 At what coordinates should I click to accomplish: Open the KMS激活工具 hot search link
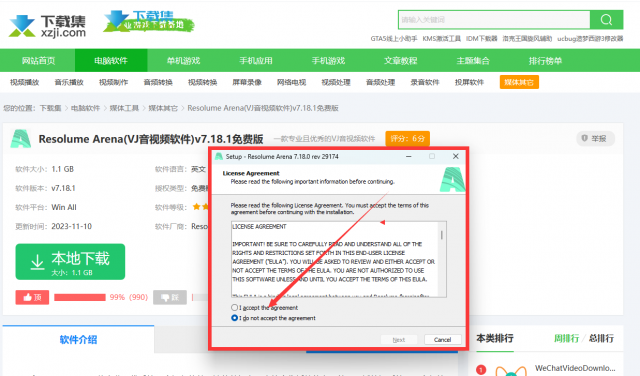[441, 38]
